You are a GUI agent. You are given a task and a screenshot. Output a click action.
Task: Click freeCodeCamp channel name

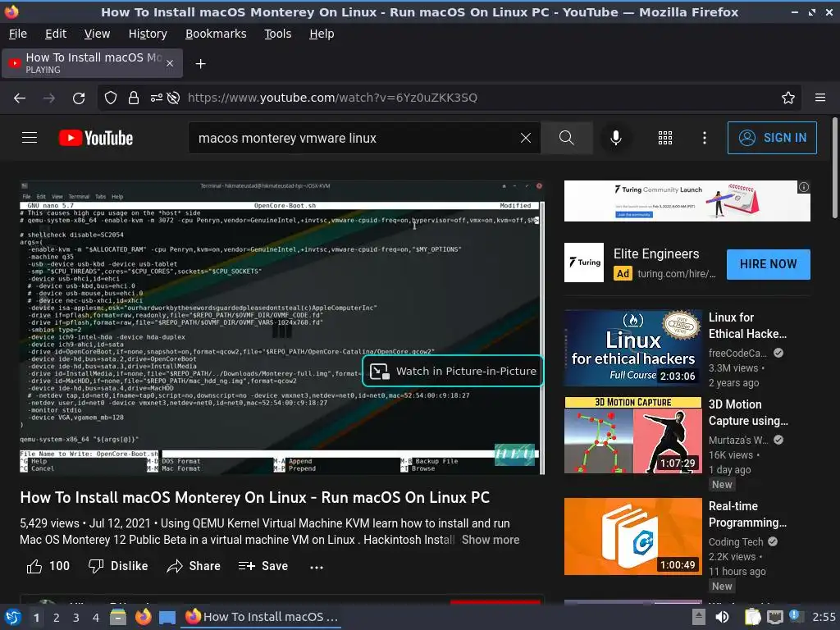point(737,353)
